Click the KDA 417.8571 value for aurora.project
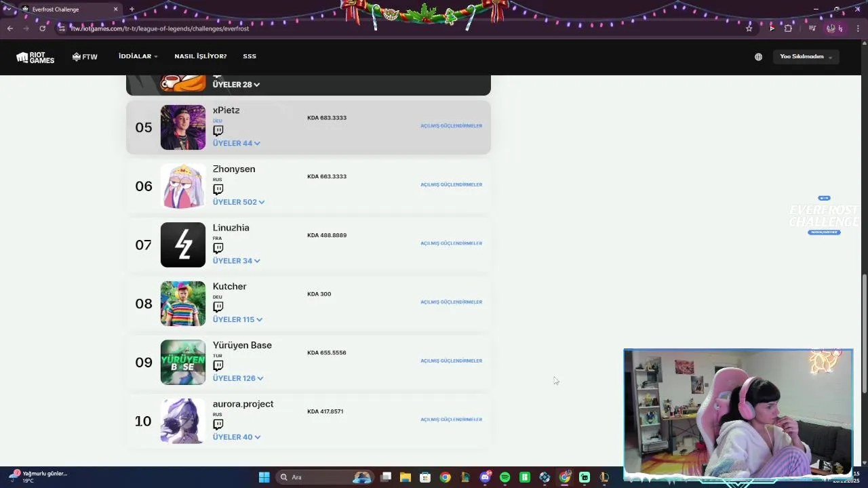Image resolution: width=868 pixels, height=488 pixels. coord(325,411)
